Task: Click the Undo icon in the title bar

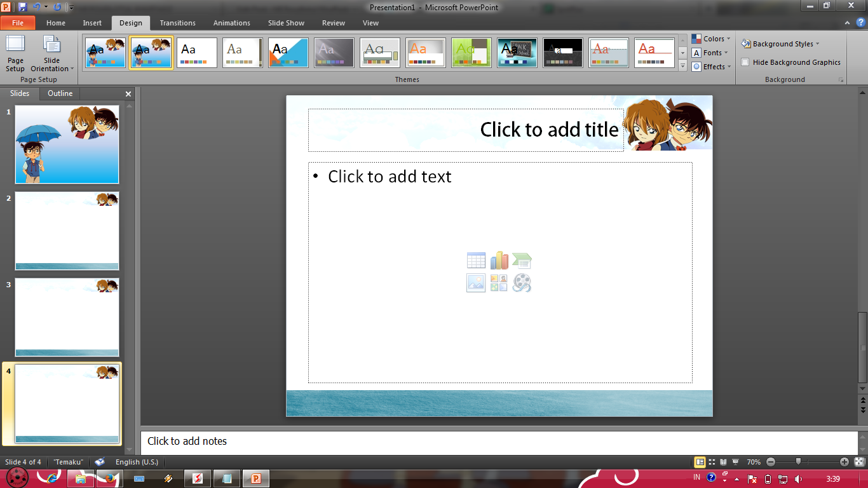Action: coord(36,7)
